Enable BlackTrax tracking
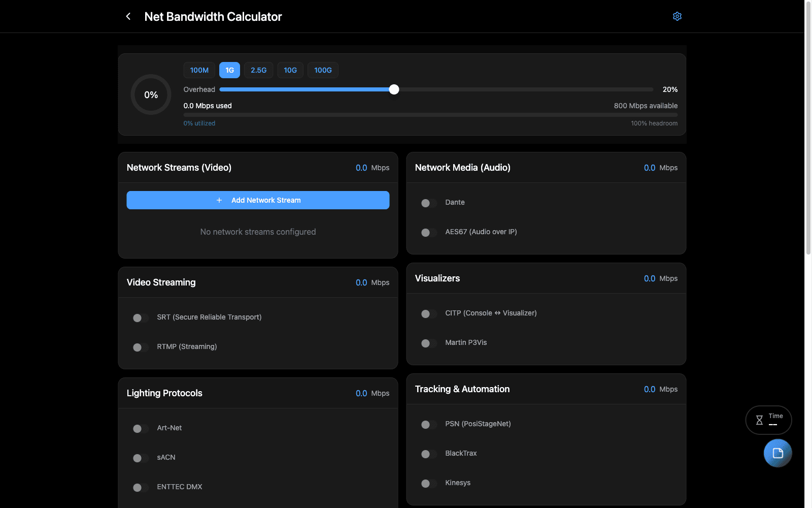This screenshot has width=812, height=508. pyautogui.click(x=429, y=454)
